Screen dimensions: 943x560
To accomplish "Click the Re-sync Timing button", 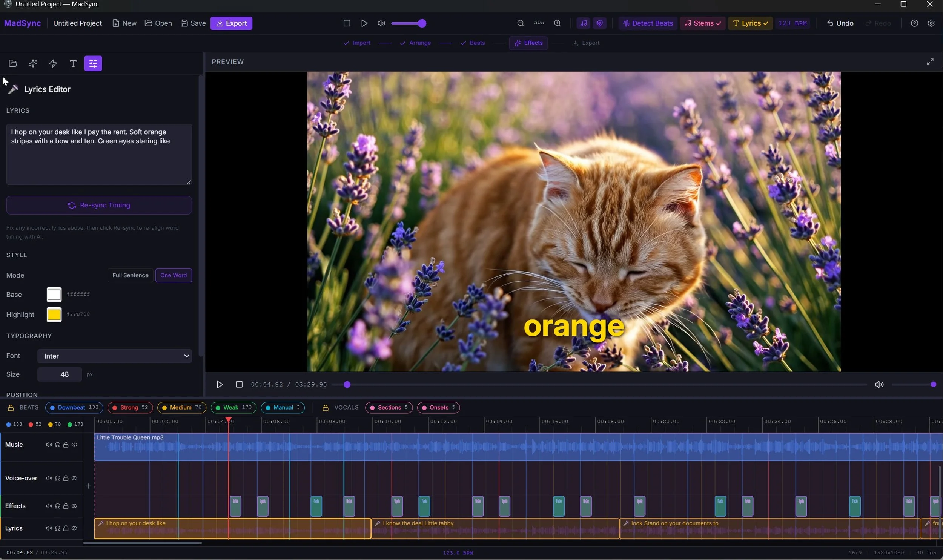I will (x=99, y=205).
